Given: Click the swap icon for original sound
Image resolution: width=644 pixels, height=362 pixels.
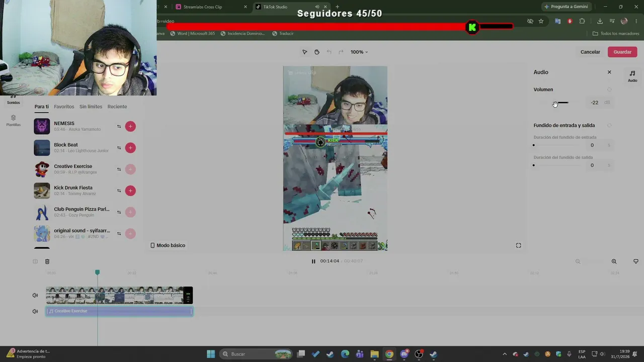Looking at the screenshot, I should pos(119,234).
